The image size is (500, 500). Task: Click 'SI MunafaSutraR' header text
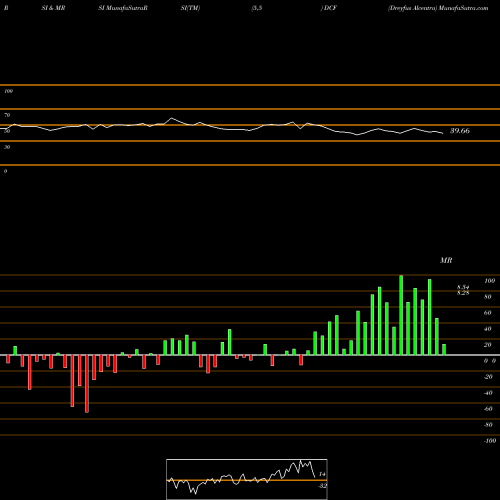[123, 8]
